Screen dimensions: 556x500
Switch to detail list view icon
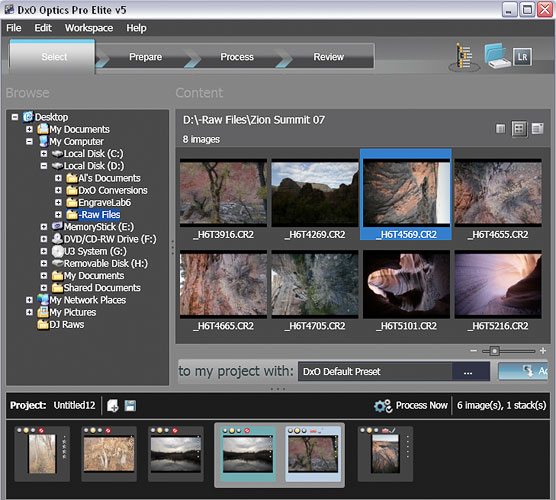[x=538, y=128]
